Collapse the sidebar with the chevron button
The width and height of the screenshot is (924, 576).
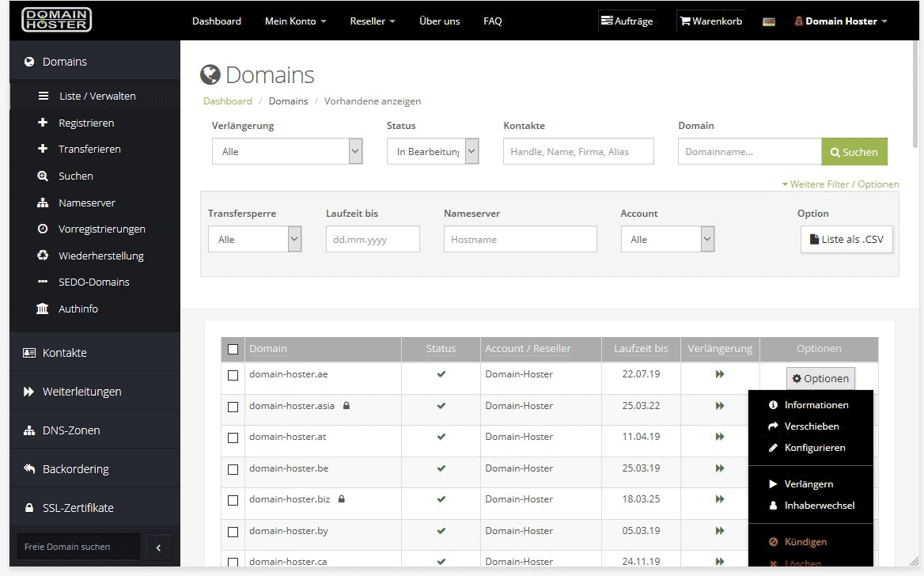(158, 547)
